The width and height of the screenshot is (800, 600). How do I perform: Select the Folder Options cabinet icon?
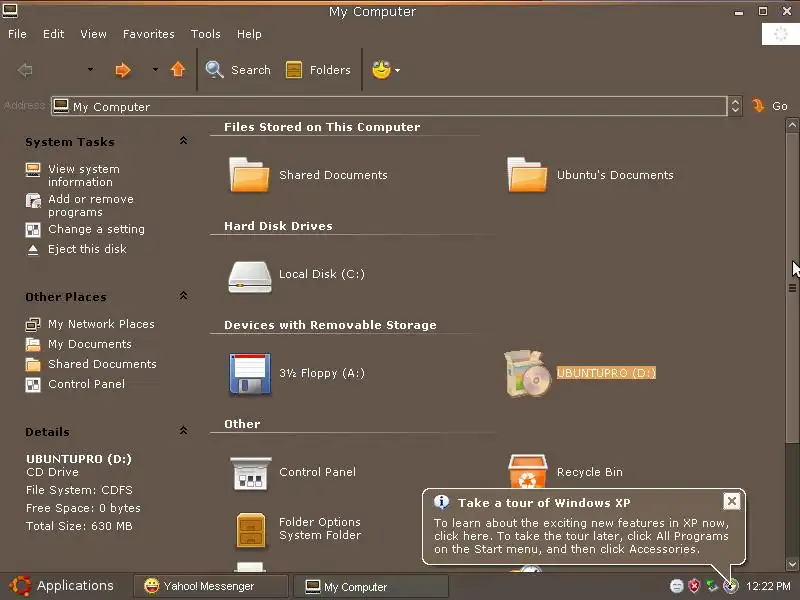pyautogui.click(x=251, y=530)
